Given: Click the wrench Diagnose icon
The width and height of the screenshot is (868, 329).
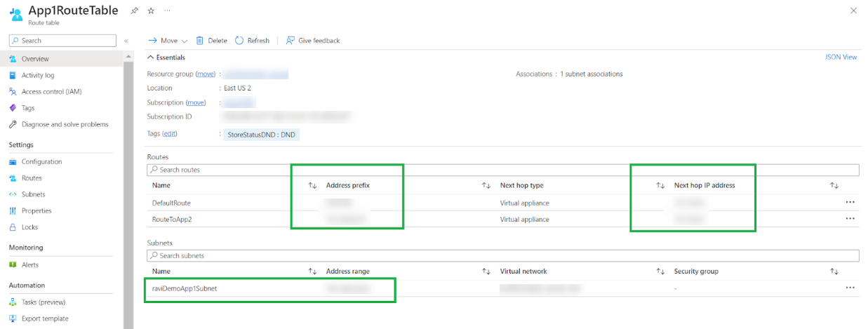Looking at the screenshot, I should pyautogui.click(x=13, y=124).
